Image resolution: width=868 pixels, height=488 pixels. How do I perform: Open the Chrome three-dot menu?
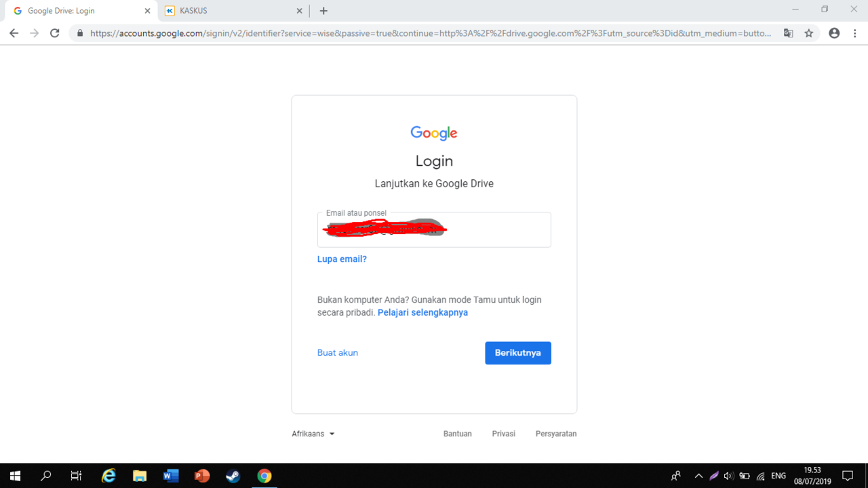(x=855, y=33)
